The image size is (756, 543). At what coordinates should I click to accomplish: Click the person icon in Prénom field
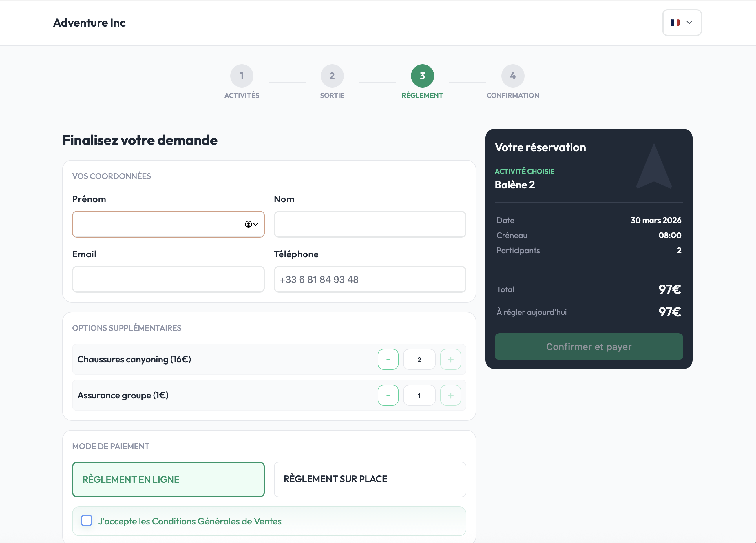click(248, 224)
